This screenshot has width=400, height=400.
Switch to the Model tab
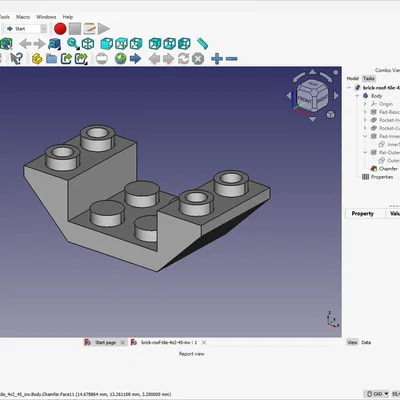[x=353, y=78]
